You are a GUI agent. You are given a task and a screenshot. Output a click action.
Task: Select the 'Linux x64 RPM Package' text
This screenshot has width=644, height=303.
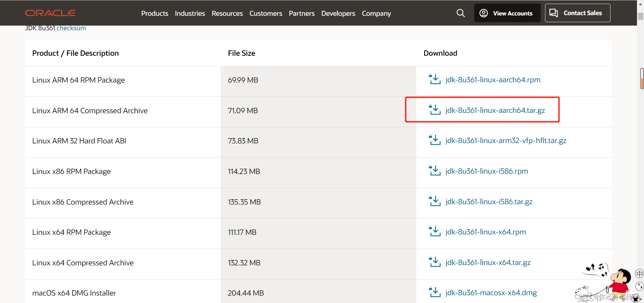71,232
